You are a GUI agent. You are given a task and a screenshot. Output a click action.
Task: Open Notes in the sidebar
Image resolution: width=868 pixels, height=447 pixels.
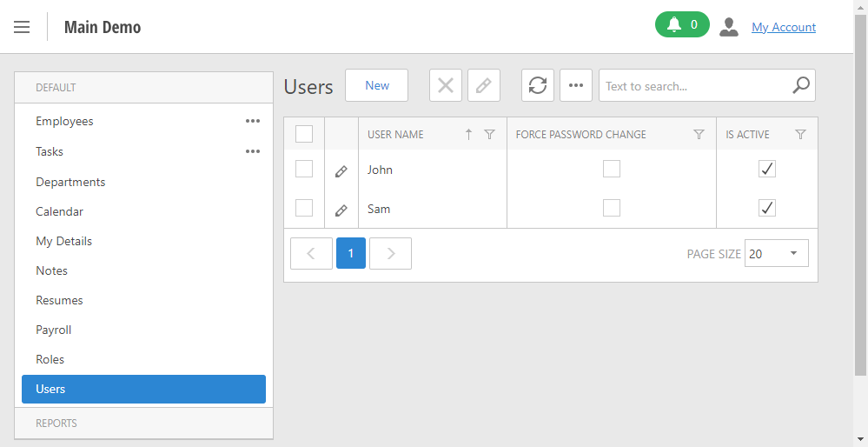pos(51,270)
